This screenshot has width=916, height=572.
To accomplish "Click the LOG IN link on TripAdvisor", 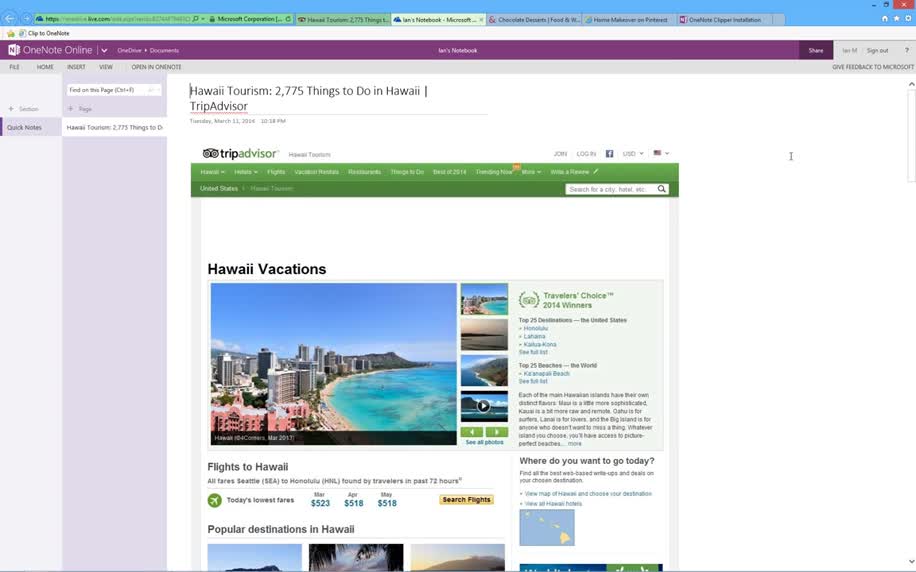I will click(x=586, y=154).
